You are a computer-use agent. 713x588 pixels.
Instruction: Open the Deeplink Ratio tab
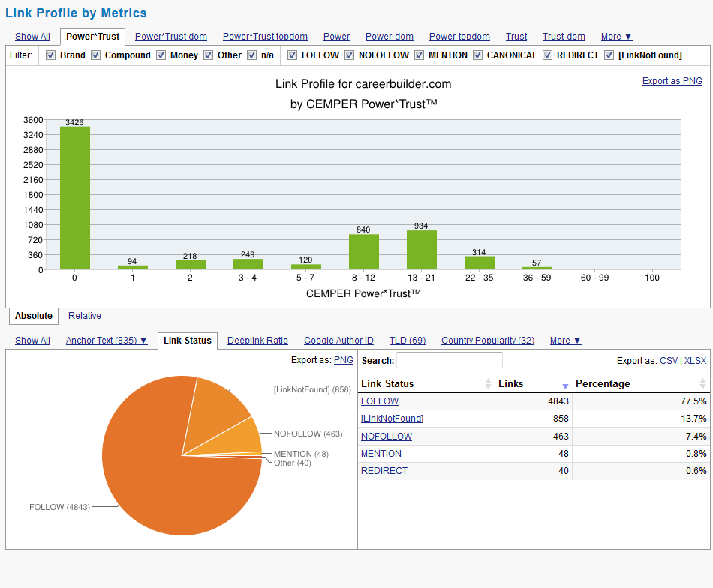[x=257, y=340]
